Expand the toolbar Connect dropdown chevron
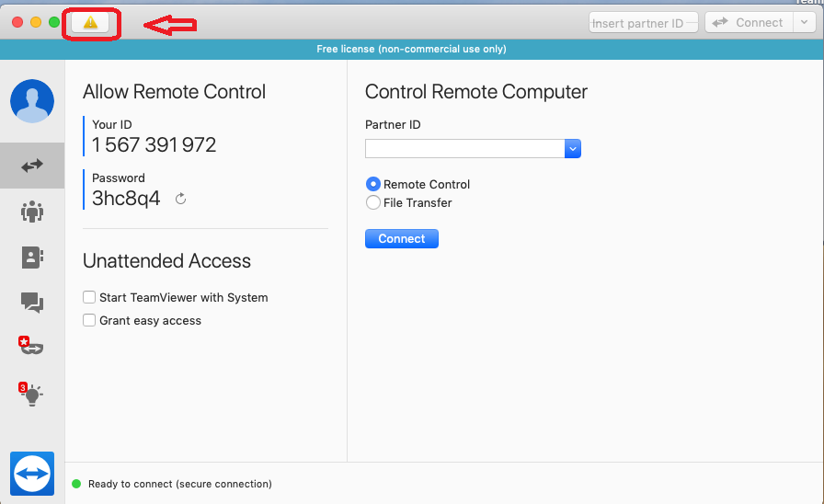824x504 pixels. point(803,23)
